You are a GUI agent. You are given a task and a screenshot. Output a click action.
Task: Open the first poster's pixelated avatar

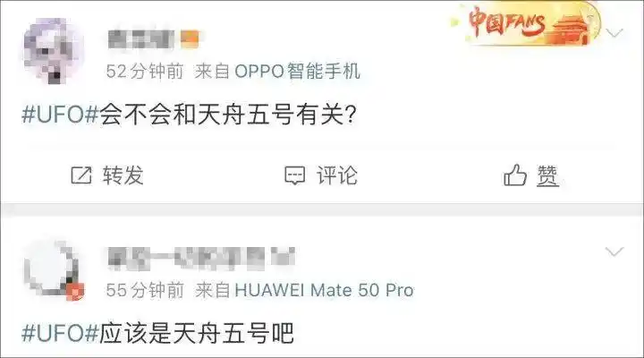pos(54,51)
